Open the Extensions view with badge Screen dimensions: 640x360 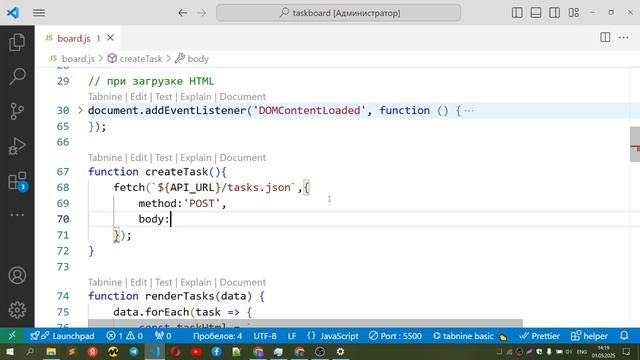(17, 180)
